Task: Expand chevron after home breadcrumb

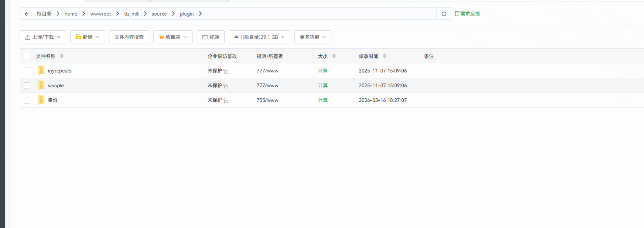Action: [84, 14]
